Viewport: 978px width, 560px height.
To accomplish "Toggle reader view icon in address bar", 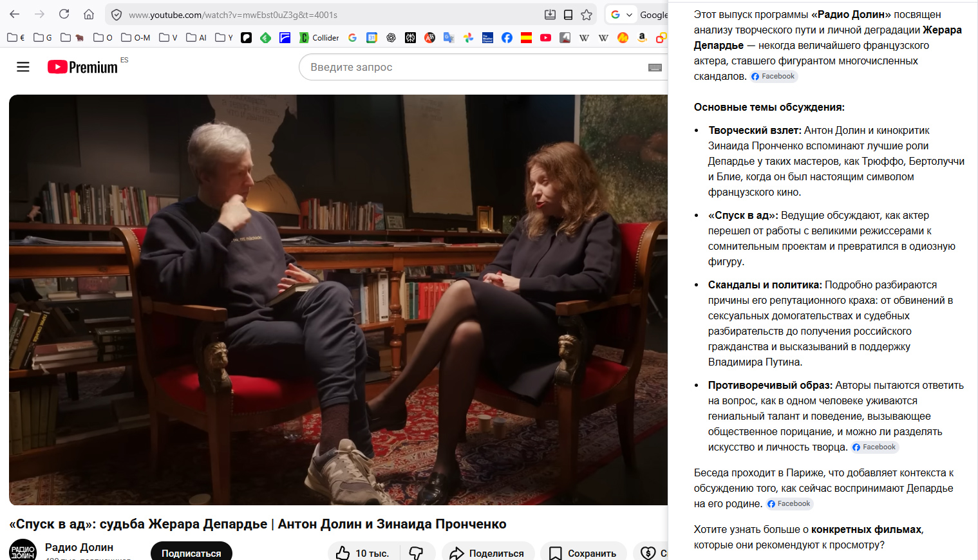I will tap(568, 15).
